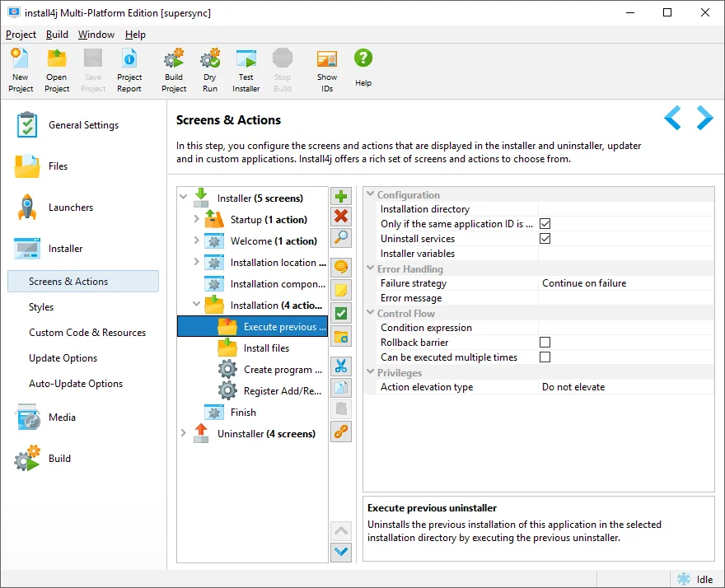725x588 pixels.
Task: Open the Project Report
Action: pyautogui.click(x=129, y=70)
